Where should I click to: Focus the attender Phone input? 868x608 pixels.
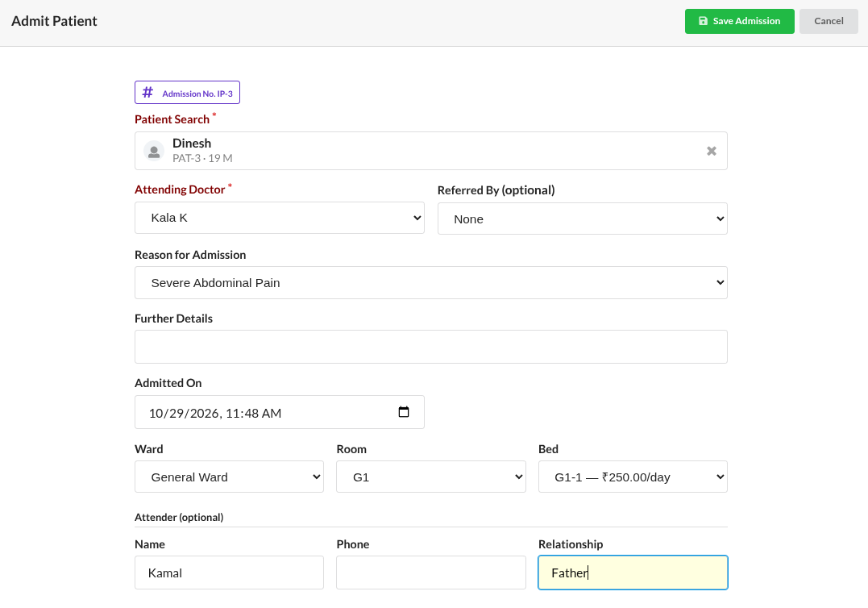430,573
